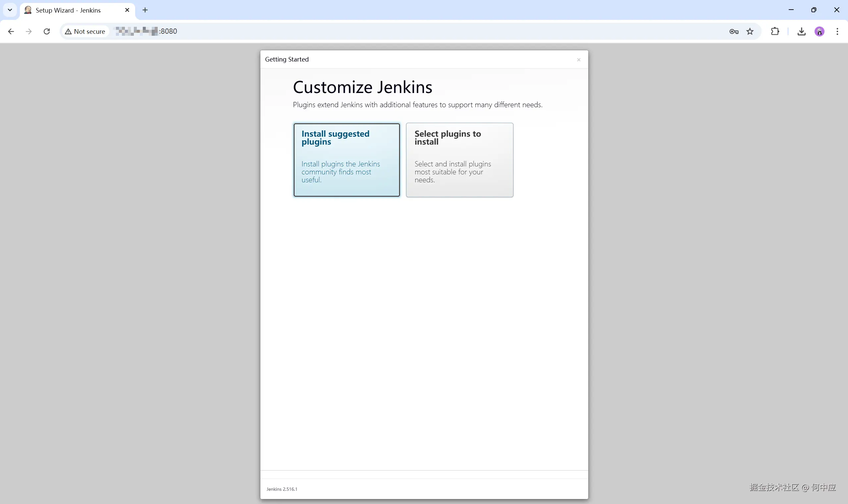
Task: Click the Jenkins 2.516.1 version text
Action: (x=282, y=489)
